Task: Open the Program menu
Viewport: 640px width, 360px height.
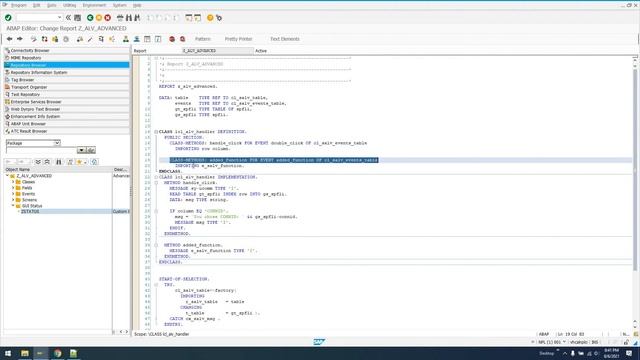Action: pyautogui.click(x=18, y=5)
